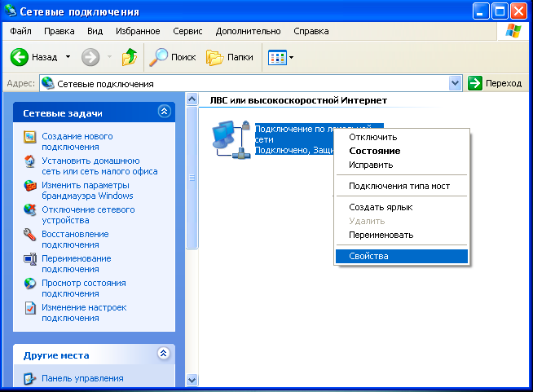
Task: Click the Отключение сетевого устройства icon
Action: click(x=30, y=209)
